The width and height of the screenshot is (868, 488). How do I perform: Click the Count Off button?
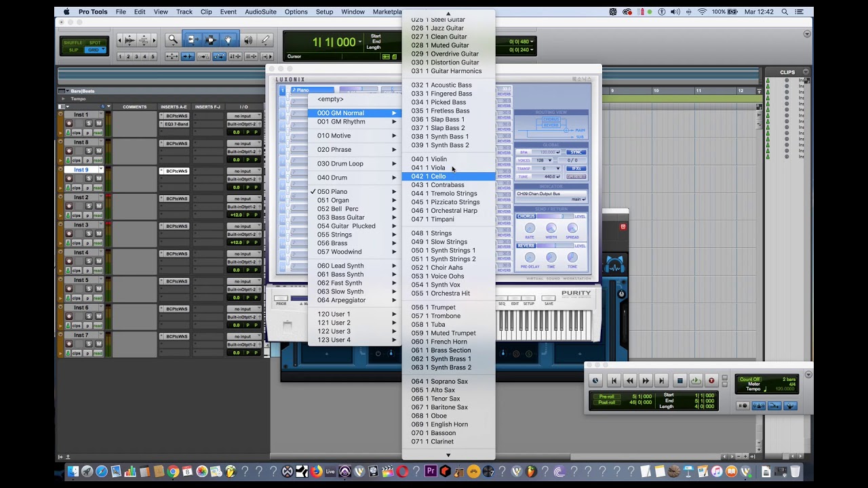click(749, 380)
